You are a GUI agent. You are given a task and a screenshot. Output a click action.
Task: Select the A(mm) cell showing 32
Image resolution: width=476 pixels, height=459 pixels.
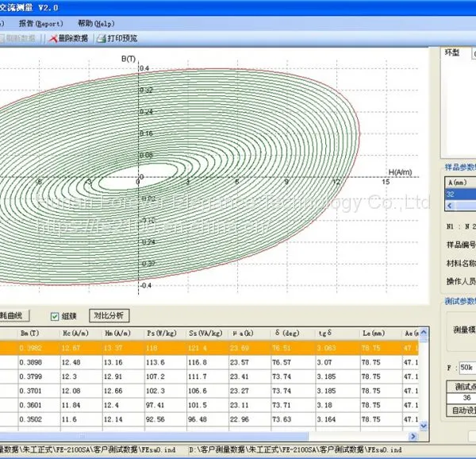point(460,195)
